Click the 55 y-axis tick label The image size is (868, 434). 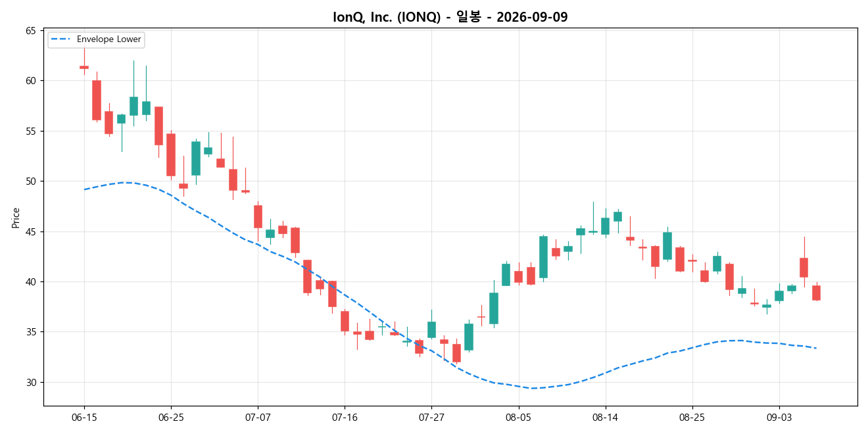[31, 131]
